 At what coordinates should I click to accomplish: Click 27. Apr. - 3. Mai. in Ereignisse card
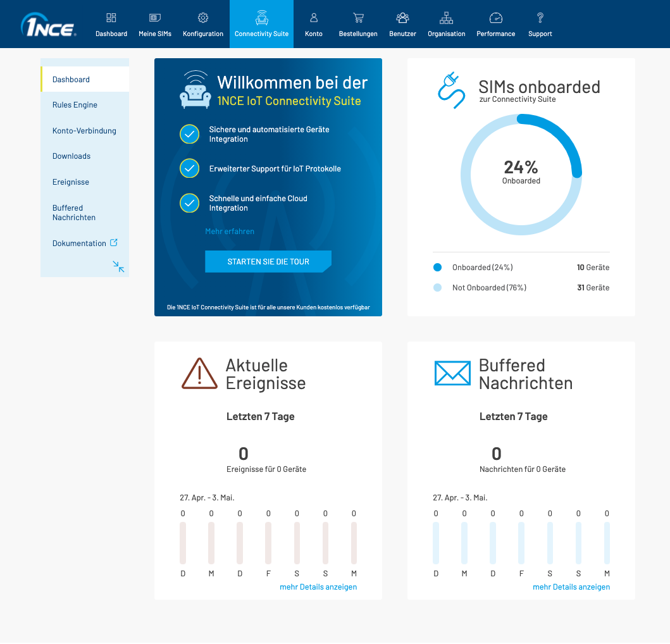(207, 498)
